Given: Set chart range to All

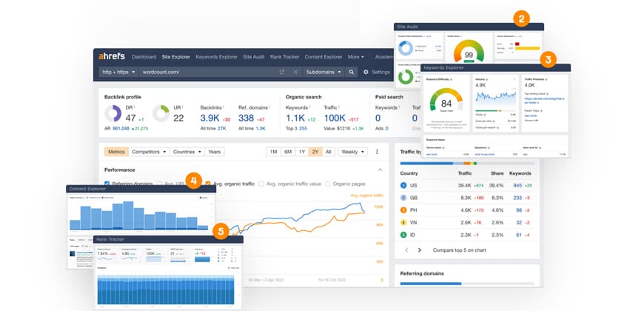Looking at the screenshot, I should (x=328, y=152).
